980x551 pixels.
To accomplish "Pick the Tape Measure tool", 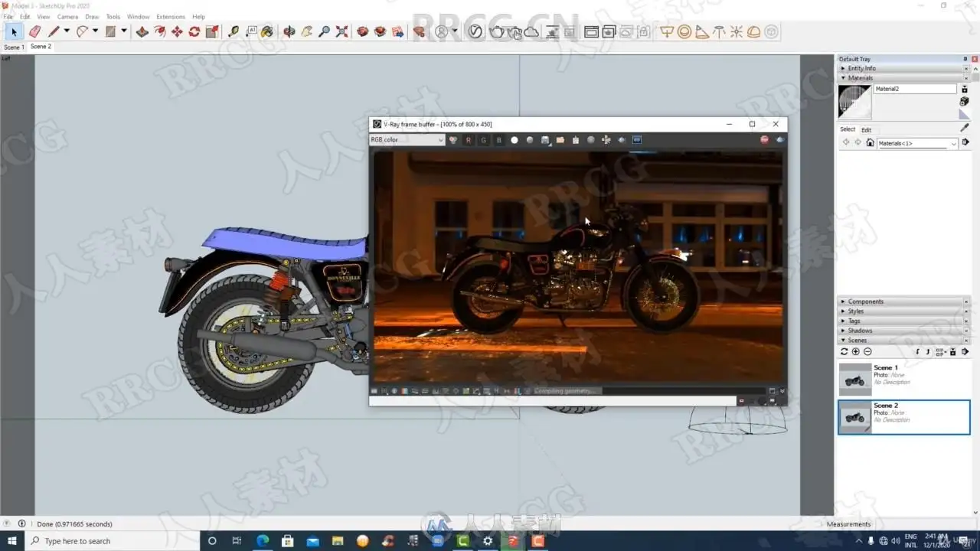I will (x=234, y=31).
